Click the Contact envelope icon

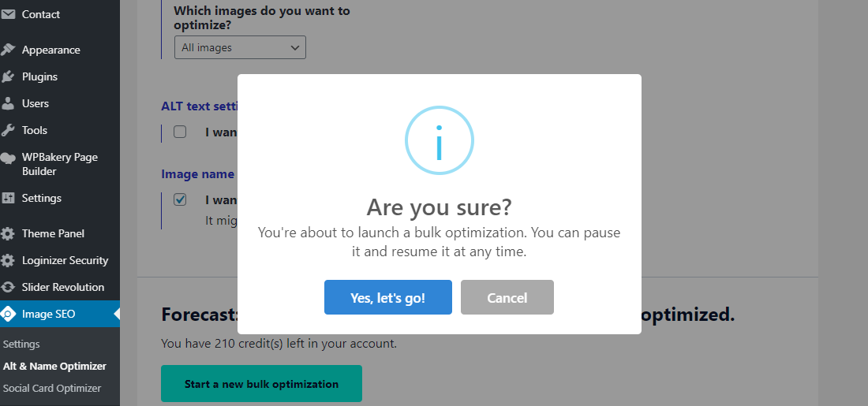pyautogui.click(x=8, y=14)
